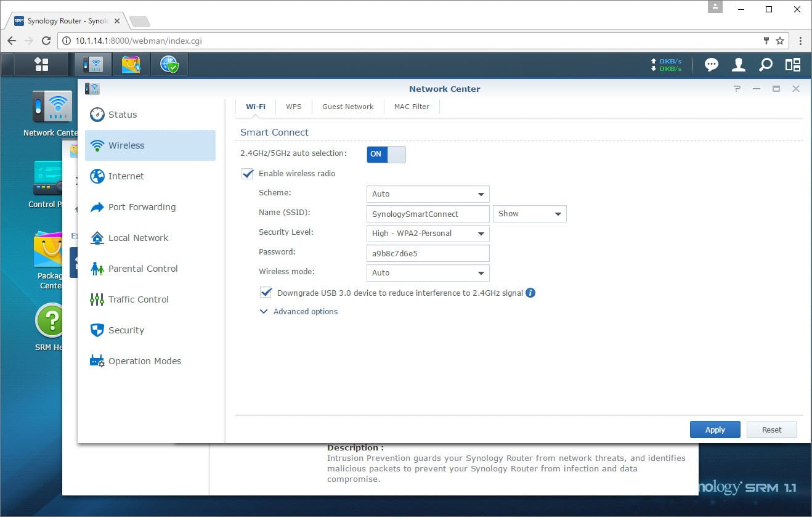The width and height of the screenshot is (812, 517).
Task: Select the Network Center taskbar icon
Action: pyautogui.click(x=93, y=64)
